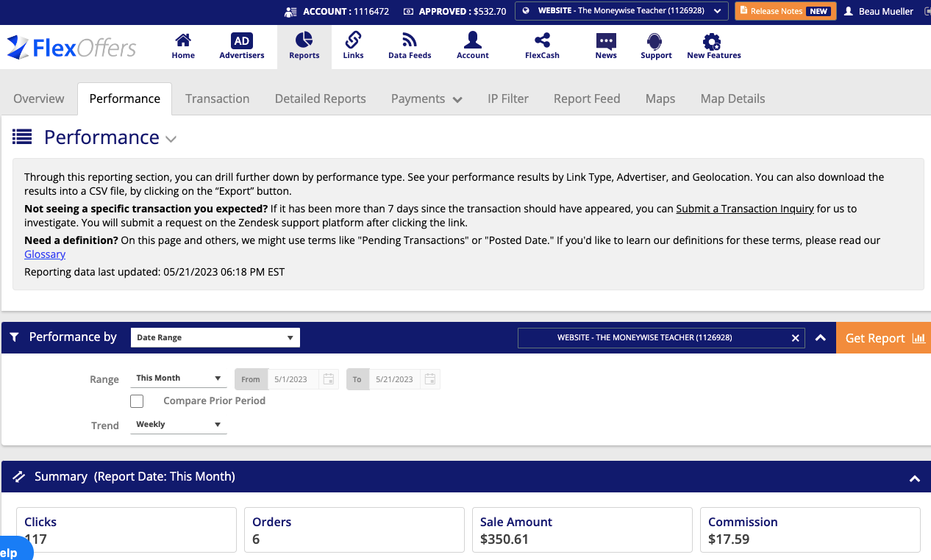Click the To date field 5/21/2023
This screenshot has height=560, width=931.
click(396, 379)
